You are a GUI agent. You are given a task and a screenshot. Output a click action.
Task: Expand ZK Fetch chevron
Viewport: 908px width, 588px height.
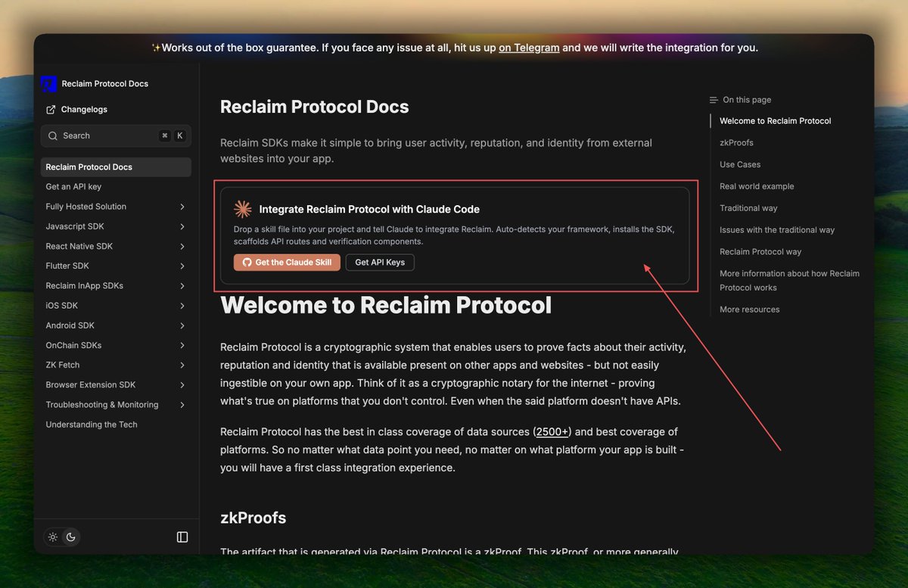[x=182, y=365]
